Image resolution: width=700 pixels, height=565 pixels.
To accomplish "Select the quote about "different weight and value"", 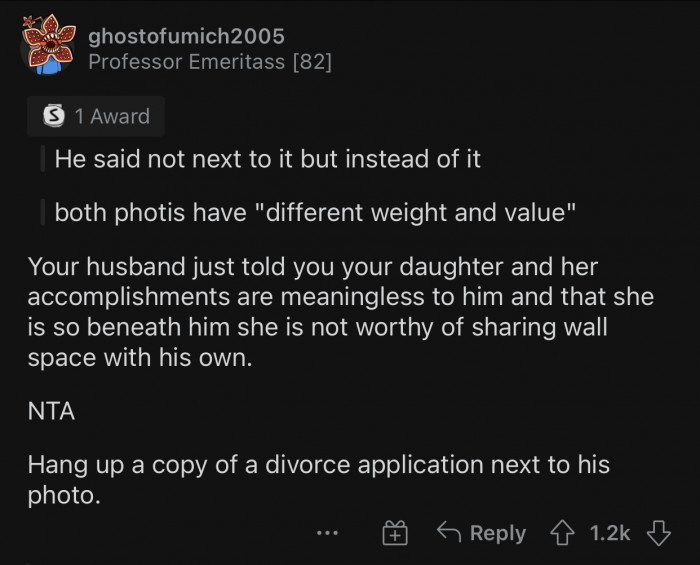I will (x=314, y=213).
